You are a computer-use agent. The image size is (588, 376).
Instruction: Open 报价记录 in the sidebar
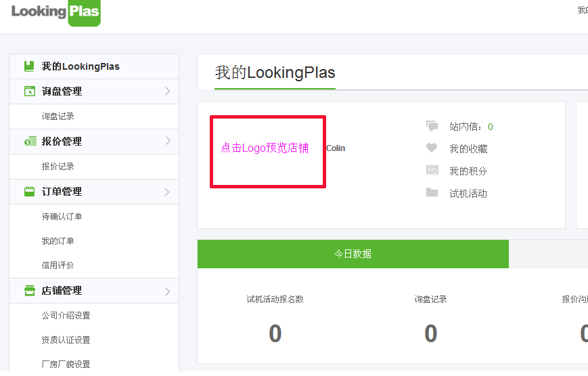[58, 167]
